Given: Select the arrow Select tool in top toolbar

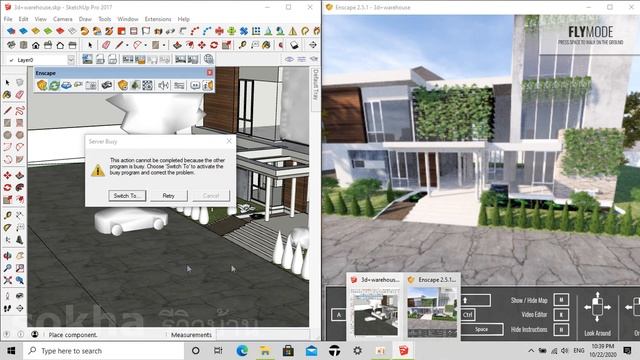Looking at the screenshot, I should coord(90,45).
